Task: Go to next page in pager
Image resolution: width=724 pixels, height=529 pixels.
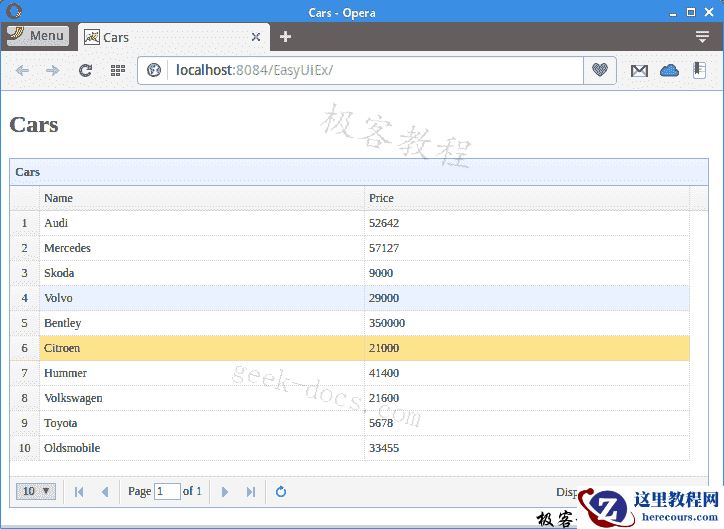Action: coord(224,492)
